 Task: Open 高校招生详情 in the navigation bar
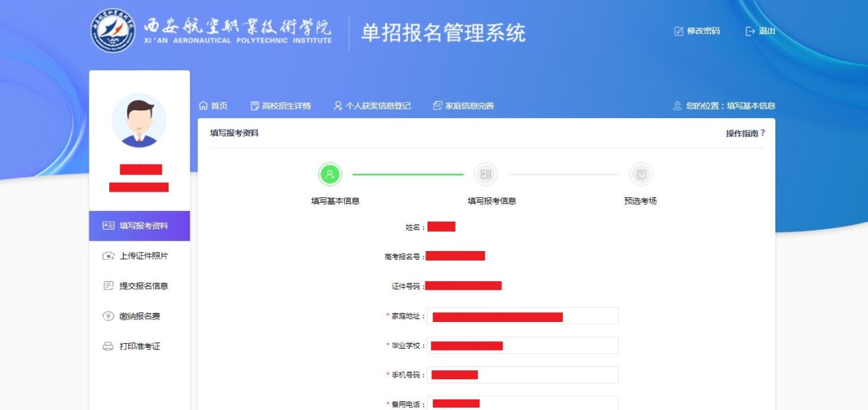[x=281, y=106]
